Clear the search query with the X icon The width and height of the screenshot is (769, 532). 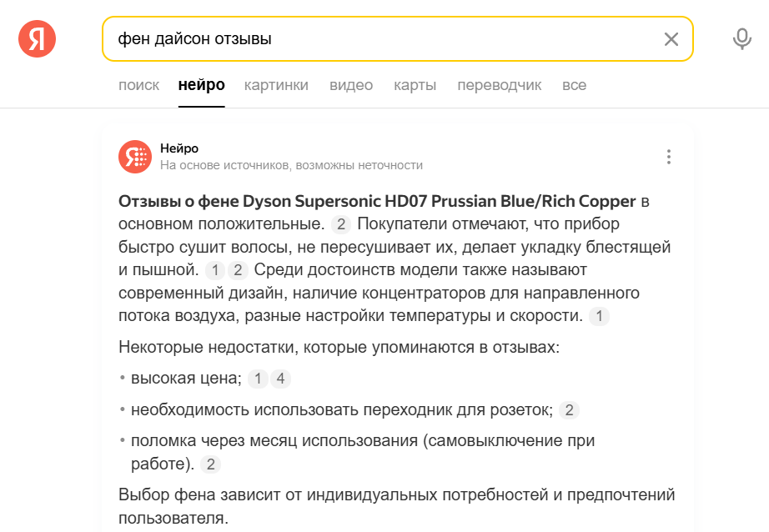pos(671,39)
